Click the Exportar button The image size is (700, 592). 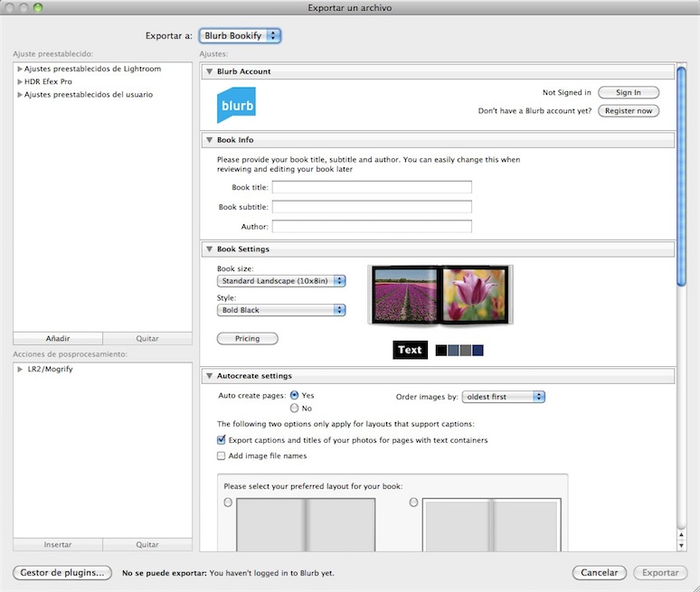660,572
